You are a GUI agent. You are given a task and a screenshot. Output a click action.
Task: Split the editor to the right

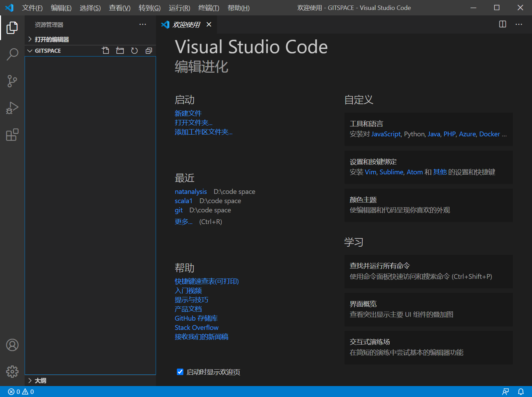coord(503,24)
